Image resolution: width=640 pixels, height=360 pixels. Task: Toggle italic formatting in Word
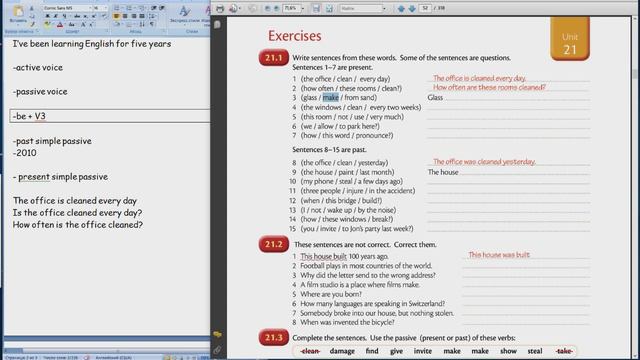[x=56, y=16]
